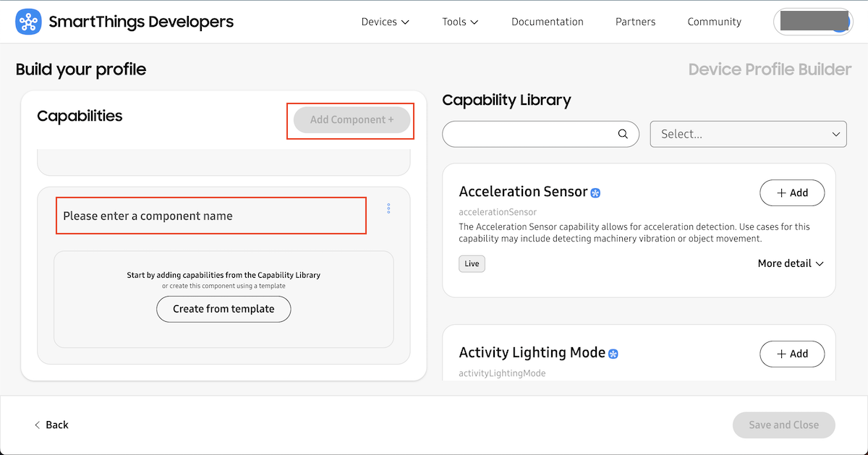868x455 pixels.
Task: Go to the Documentation page
Action: coord(548,22)
